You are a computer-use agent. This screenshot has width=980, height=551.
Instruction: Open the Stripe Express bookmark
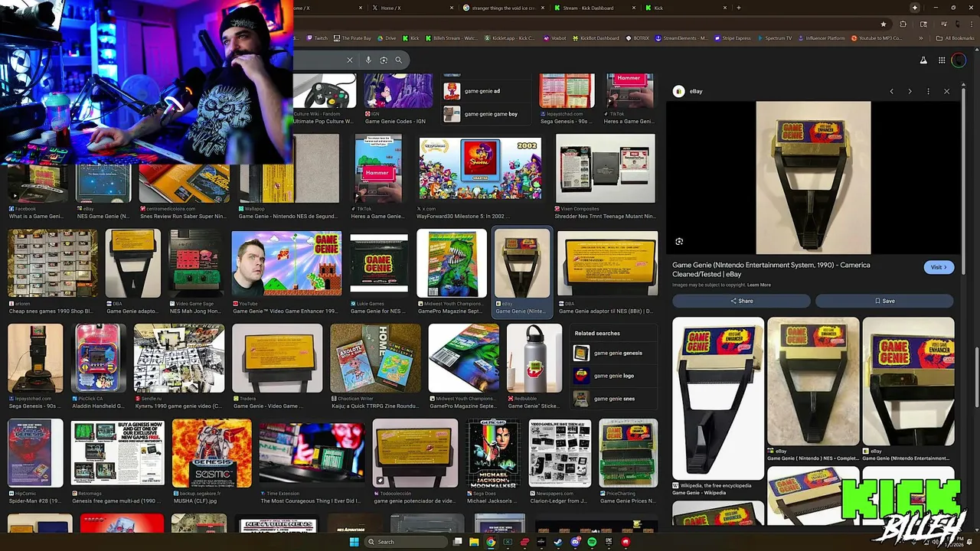[x=733, y=38]
